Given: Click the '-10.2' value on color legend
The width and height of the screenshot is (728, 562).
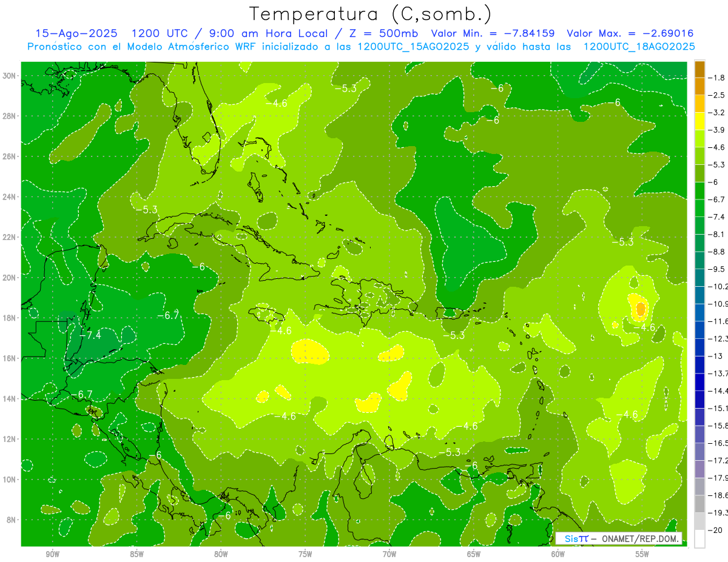Looking at the screenshot, I should 718,286.
